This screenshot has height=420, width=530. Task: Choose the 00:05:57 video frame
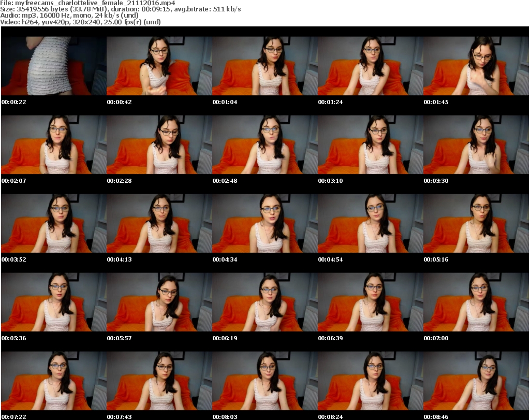(x=159, y=302)
